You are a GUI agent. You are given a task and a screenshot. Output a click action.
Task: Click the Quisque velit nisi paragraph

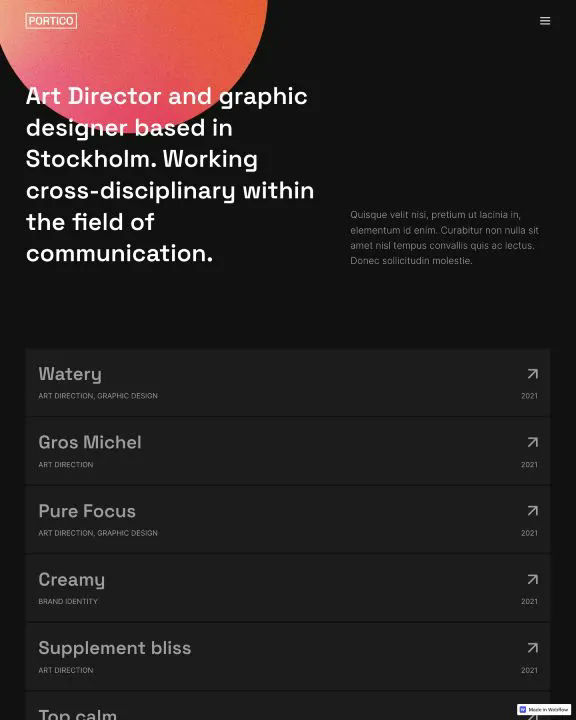coord(445,237)
